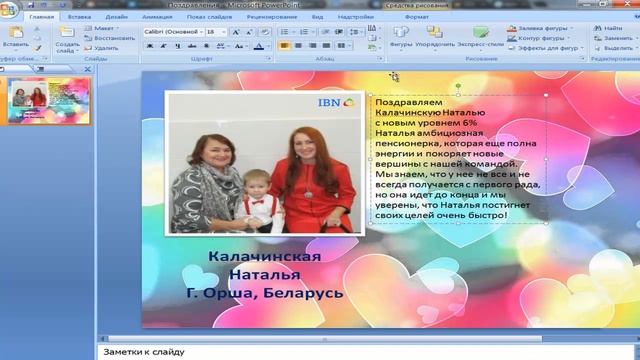Apply bulleted list icon
The image size is (640, 360).
coord(284,32)
